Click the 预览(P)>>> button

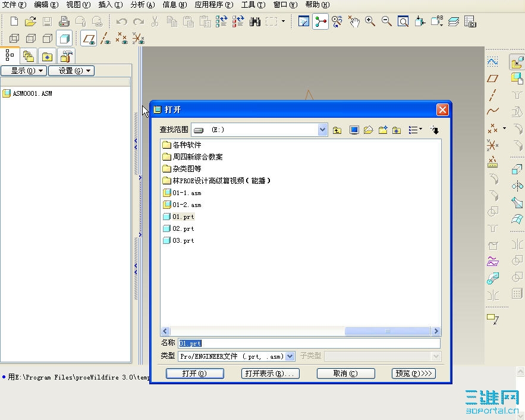[413, 374]
